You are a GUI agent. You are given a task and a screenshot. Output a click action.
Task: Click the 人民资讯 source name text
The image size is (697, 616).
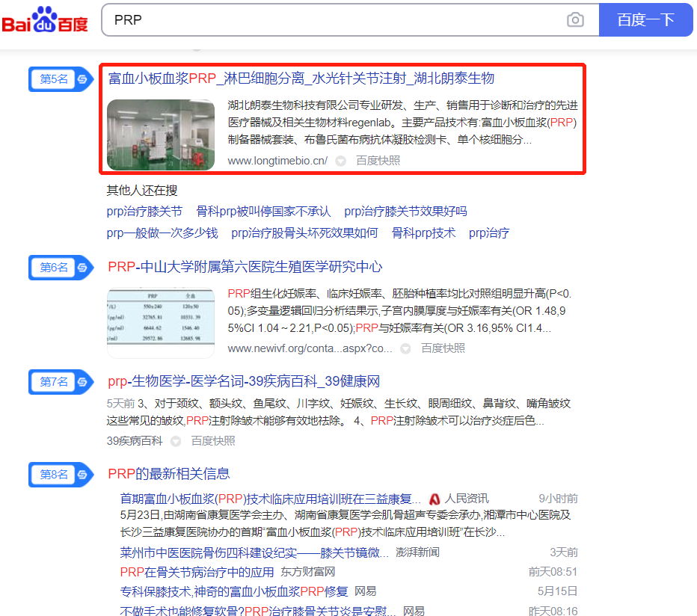[x=467, y=499]
